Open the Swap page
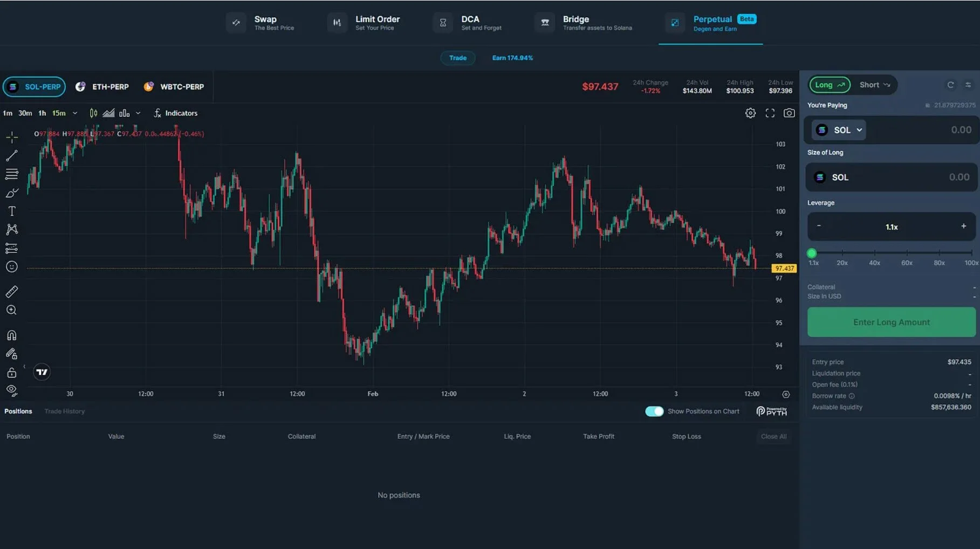 point(260,23)
